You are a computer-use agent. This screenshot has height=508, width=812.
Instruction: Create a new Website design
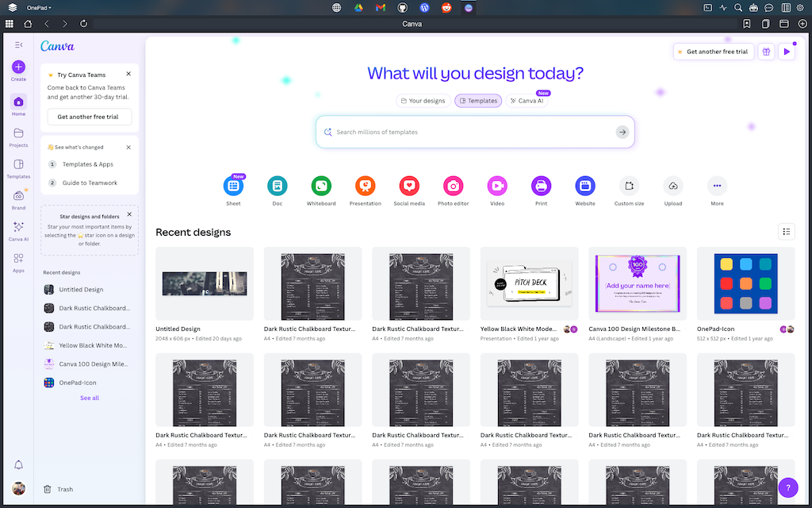point(585,186)
